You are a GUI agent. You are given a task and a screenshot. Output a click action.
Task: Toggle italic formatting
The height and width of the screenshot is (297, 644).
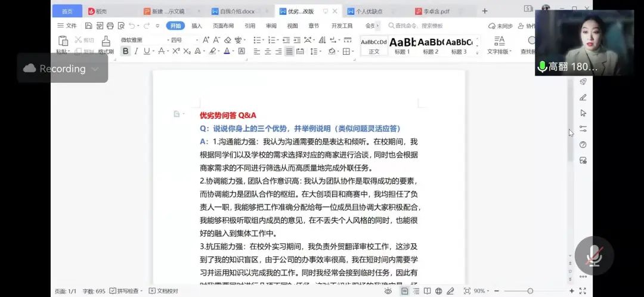click(x=137, y=51)
